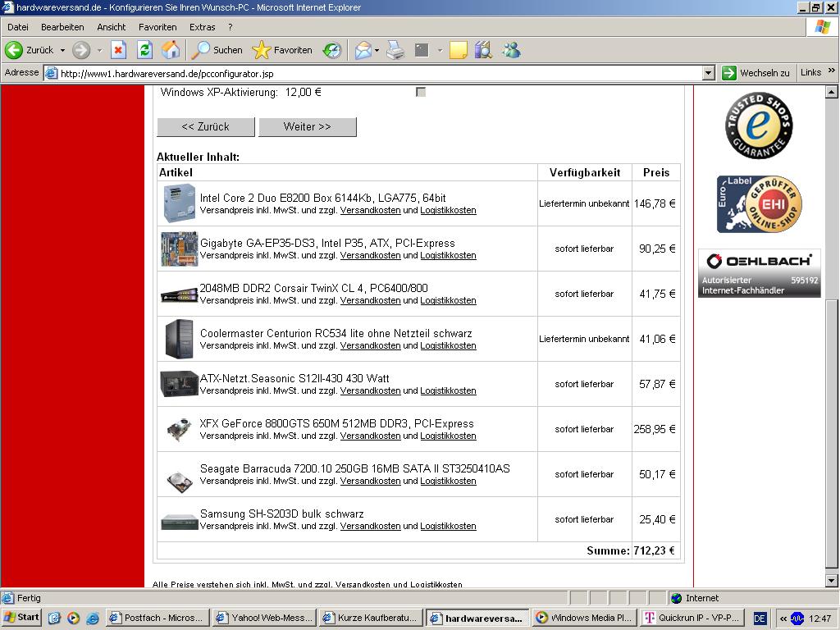
Task: Print the page with the printer icon
Action: tap(396, 50)
